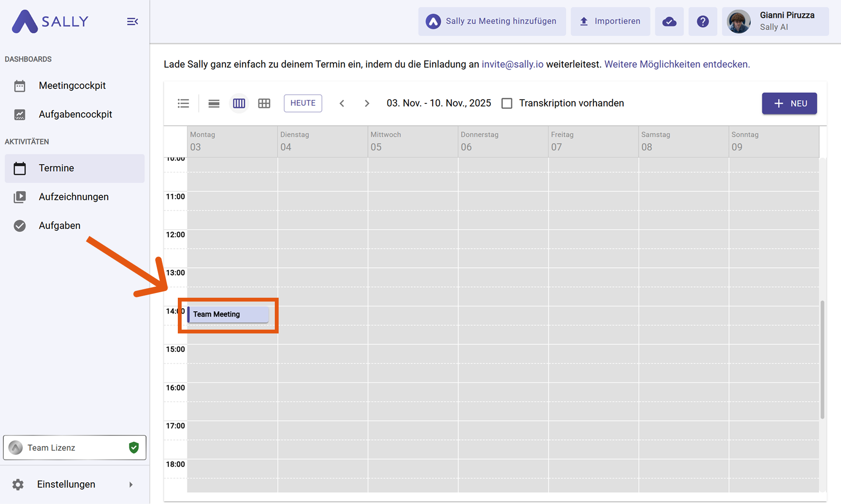Open Aufzeichnungen in sidebar
The height and width of the screenshot is (504, 841).
(x=73, y=197)
